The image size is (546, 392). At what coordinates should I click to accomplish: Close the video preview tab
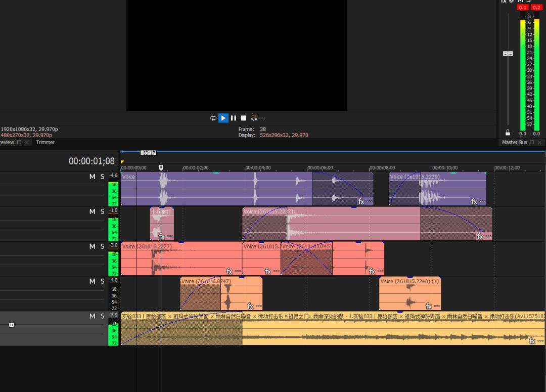(x=27, y=142)
